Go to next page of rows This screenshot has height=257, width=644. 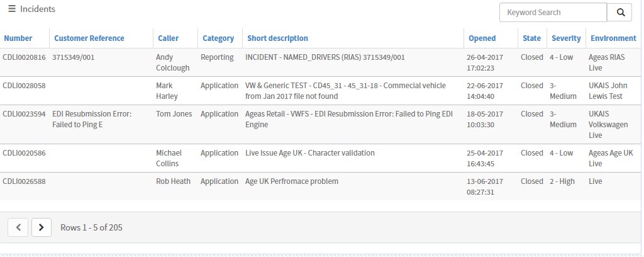(x=41, y=227)
